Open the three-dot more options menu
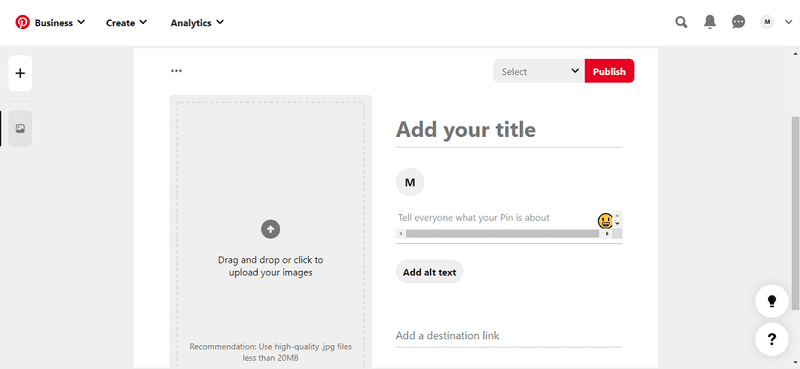The height and width of the screenshot is (369, 800). click(x=177, y=71)
